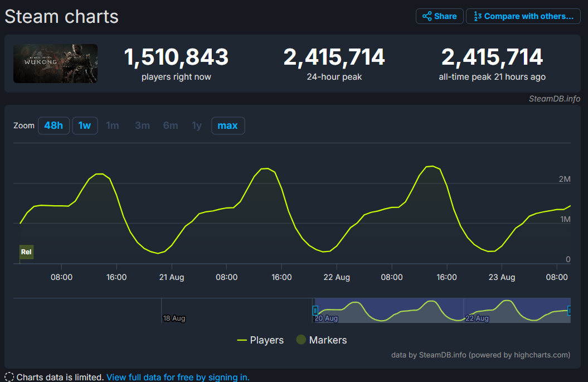The height and width of the screenshot is (382, 588).
Task: Select the max zoom range
Action: (228, 125)
